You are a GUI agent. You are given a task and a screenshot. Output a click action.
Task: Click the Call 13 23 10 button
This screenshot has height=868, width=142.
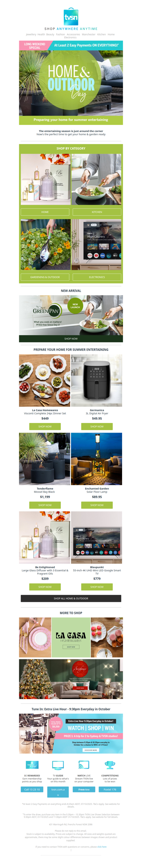click(x=32, y=790)
